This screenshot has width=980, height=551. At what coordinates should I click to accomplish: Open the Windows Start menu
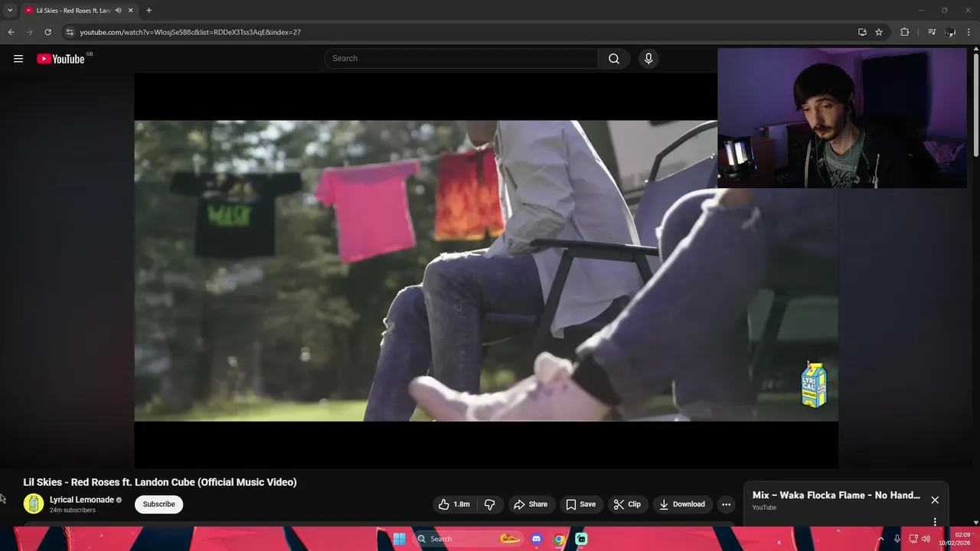(x=399, y=539)
